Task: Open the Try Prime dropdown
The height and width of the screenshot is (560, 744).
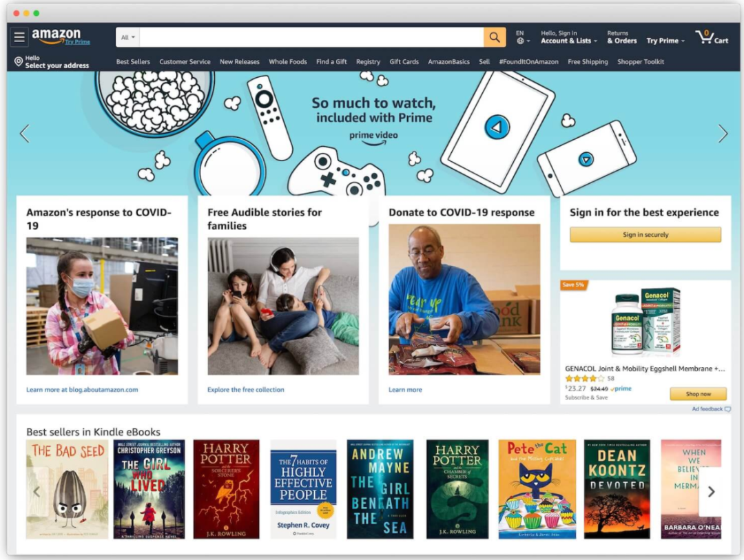Action: [x=665, y=41]
